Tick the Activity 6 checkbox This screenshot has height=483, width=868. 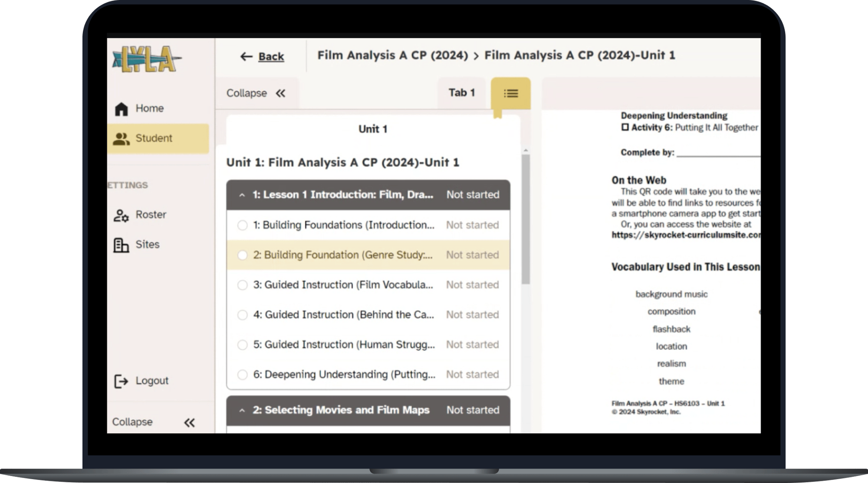[625, 127]
